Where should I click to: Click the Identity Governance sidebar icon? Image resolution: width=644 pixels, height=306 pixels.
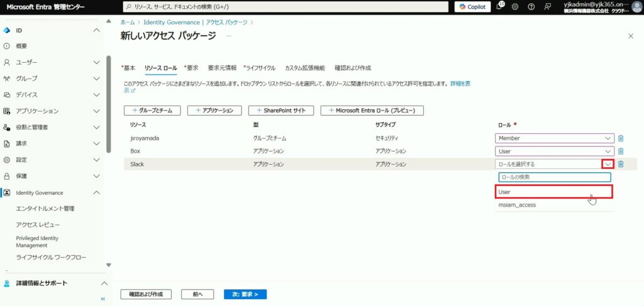6,193
